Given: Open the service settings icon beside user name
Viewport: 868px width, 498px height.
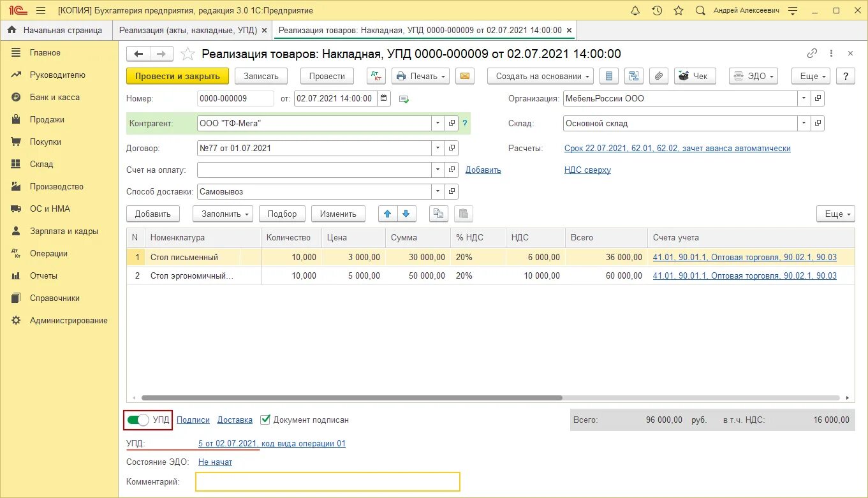Looking at the screenshot, I should [x=793, y=10].
